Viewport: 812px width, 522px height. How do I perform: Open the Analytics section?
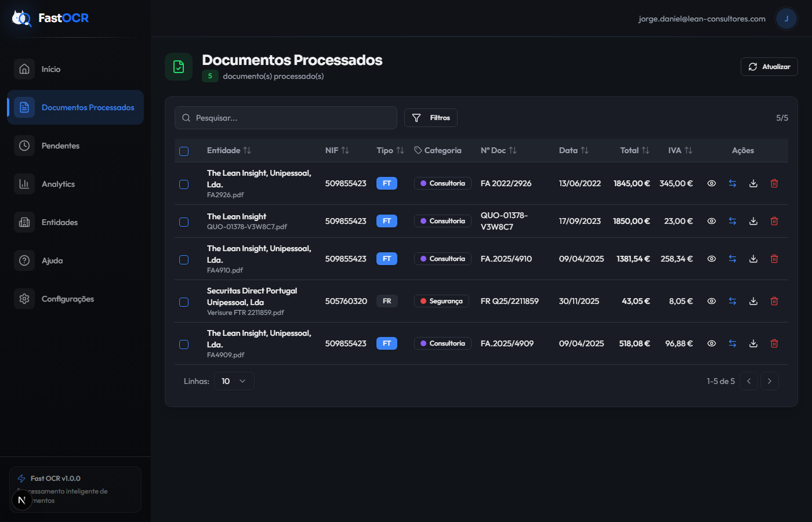(58, 184)
